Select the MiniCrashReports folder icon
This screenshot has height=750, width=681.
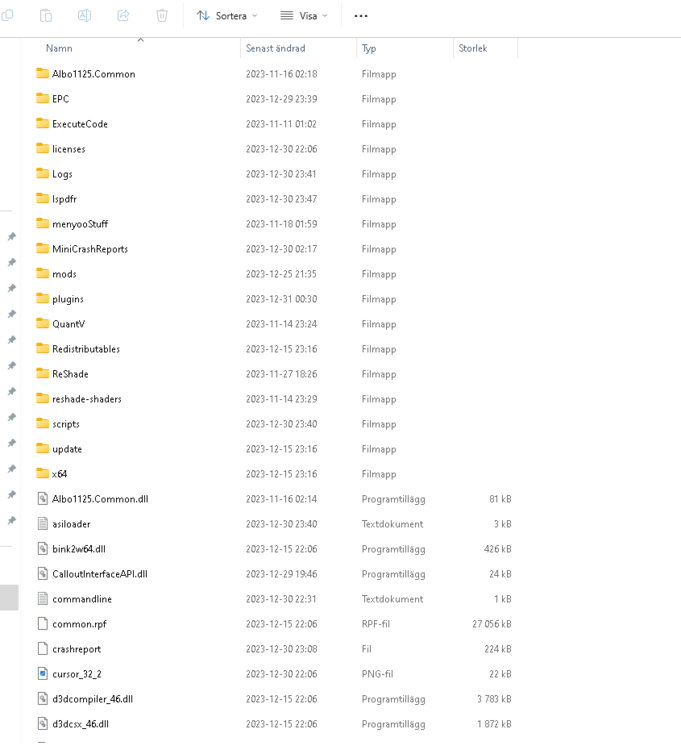43,248
